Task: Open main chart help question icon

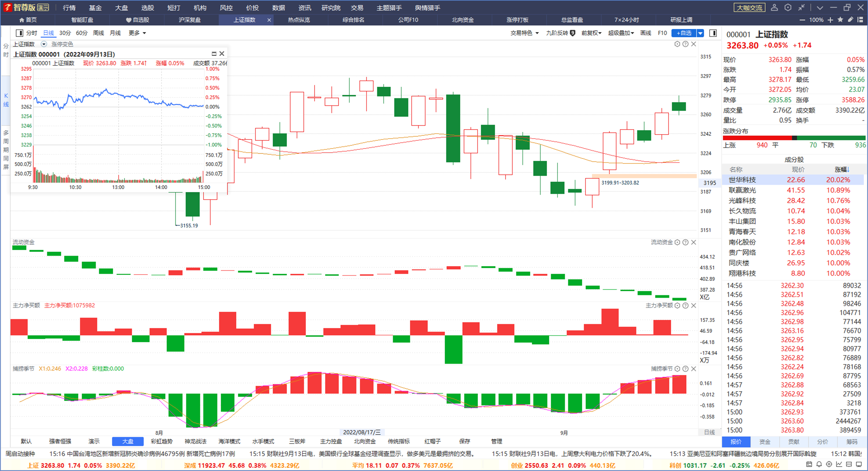Action: pos(685,44)
